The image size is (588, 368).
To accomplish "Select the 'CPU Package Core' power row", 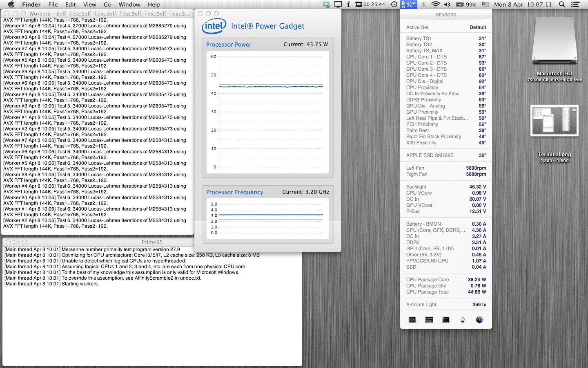I will tap(446, 280).
